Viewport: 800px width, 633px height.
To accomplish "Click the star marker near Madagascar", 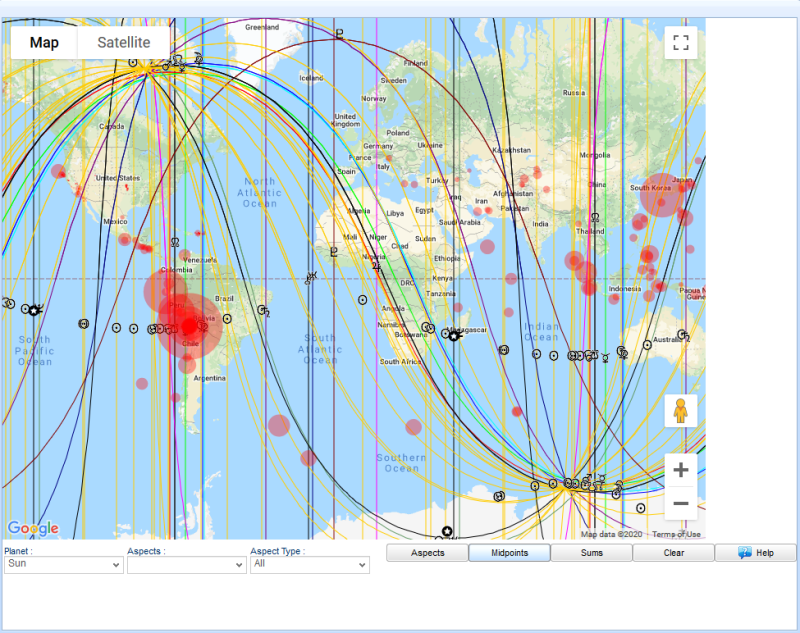I will tap(454, 336).
